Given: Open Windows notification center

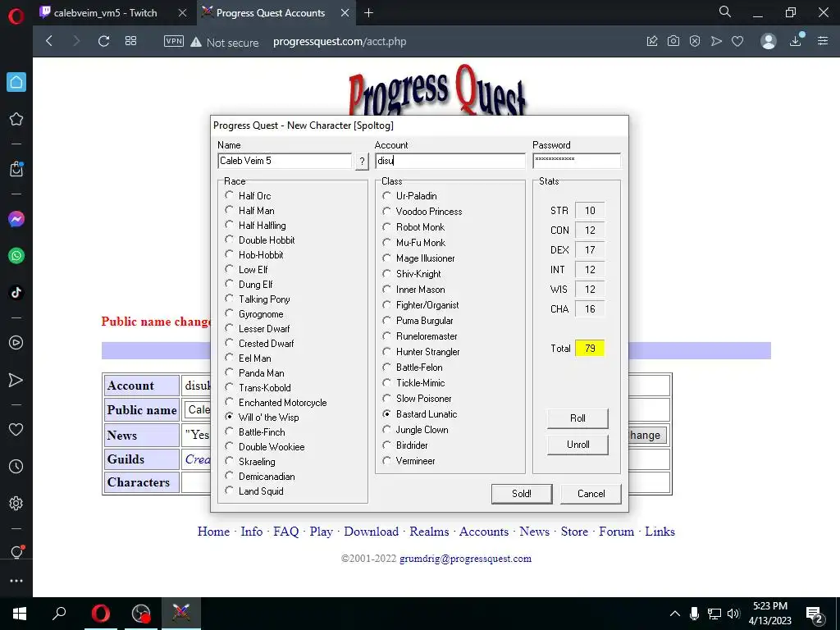Looking at the screenshot, I should coord(815,614).
